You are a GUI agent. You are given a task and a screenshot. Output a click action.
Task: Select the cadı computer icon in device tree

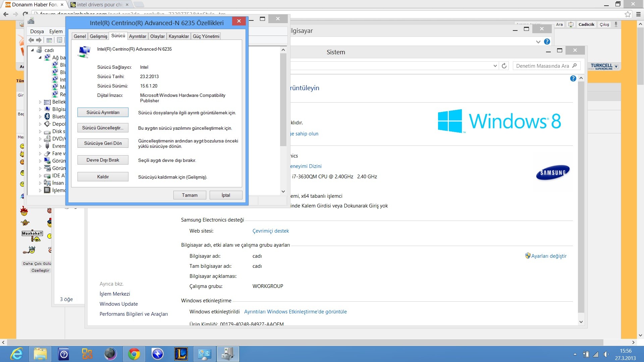point(40,50)
